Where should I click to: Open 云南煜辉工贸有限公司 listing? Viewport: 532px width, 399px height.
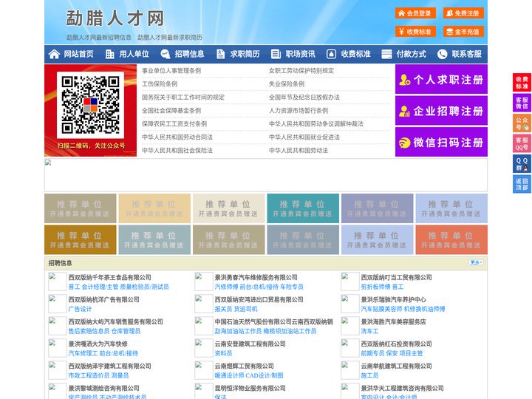(x=245, y=366)
